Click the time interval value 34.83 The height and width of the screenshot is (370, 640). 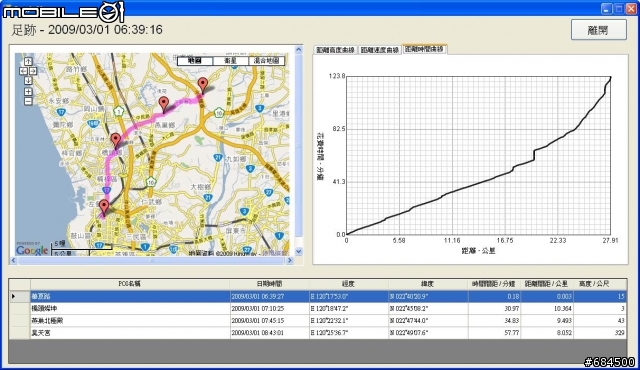pos(494,321)
